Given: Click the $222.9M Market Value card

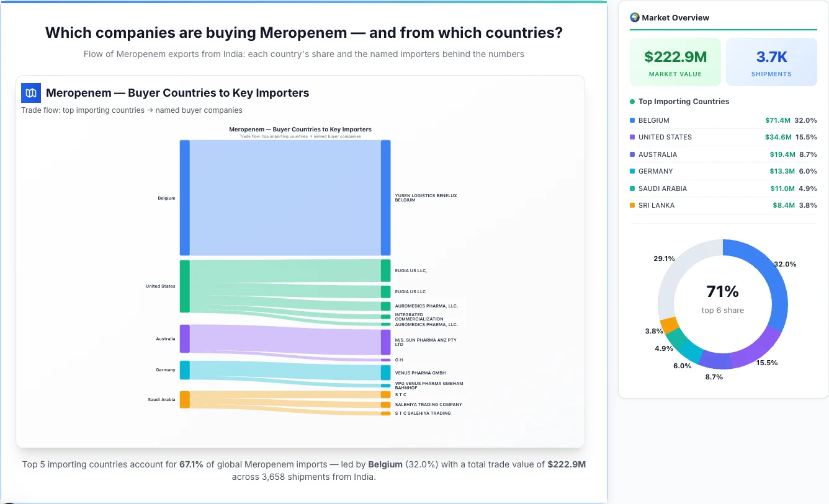Looking at the screenshot, I should [675, 61].
